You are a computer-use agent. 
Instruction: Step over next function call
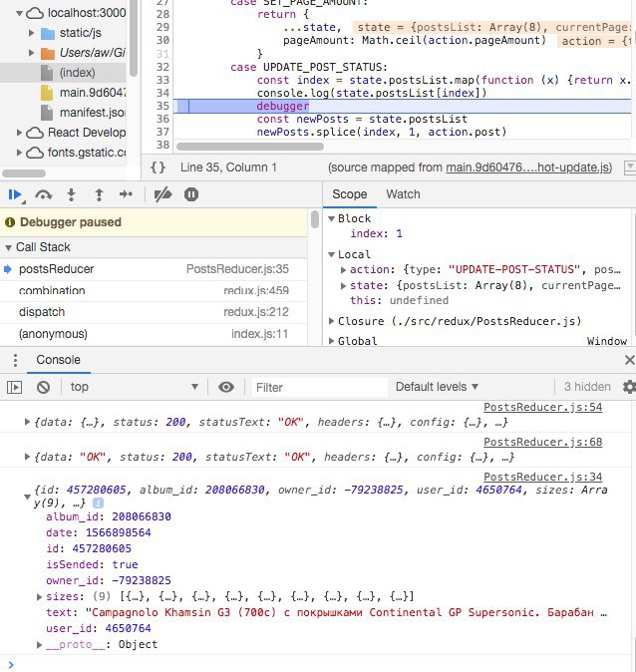43,194
